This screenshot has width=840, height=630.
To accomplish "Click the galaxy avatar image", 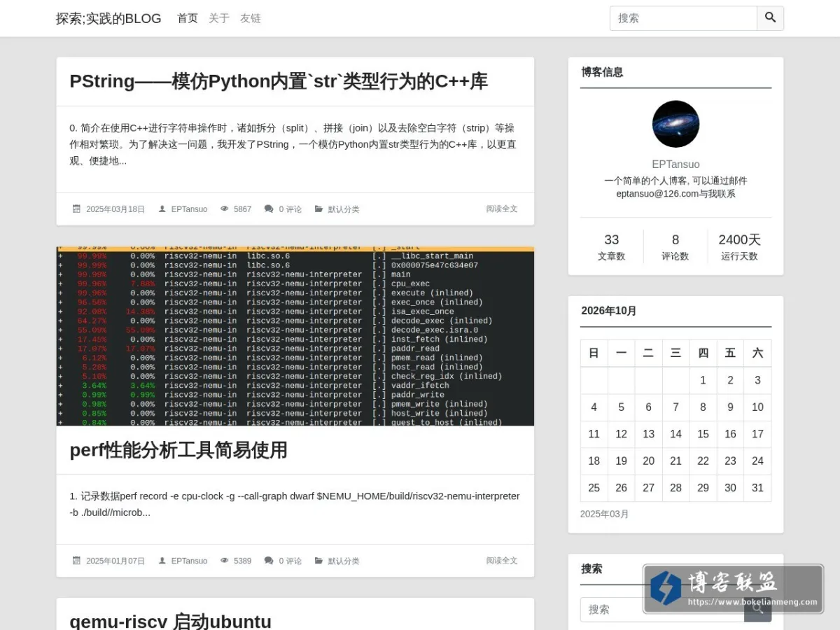I will 675,124.
